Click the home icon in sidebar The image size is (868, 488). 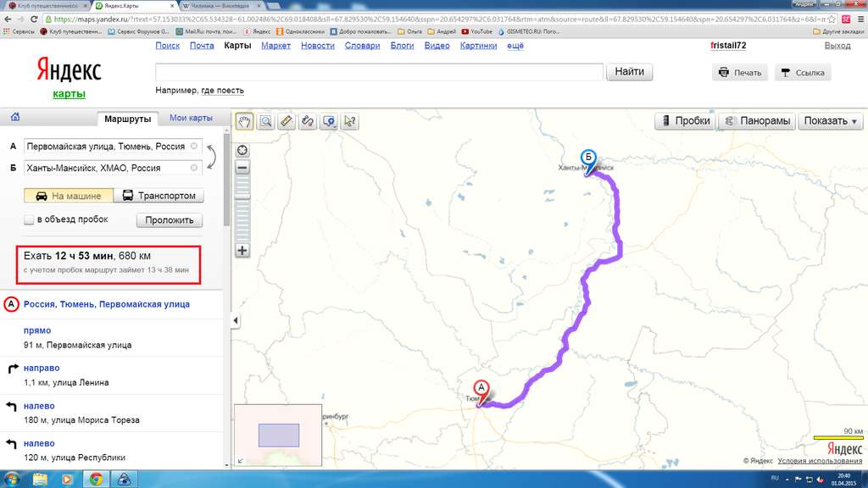point(14,118)
